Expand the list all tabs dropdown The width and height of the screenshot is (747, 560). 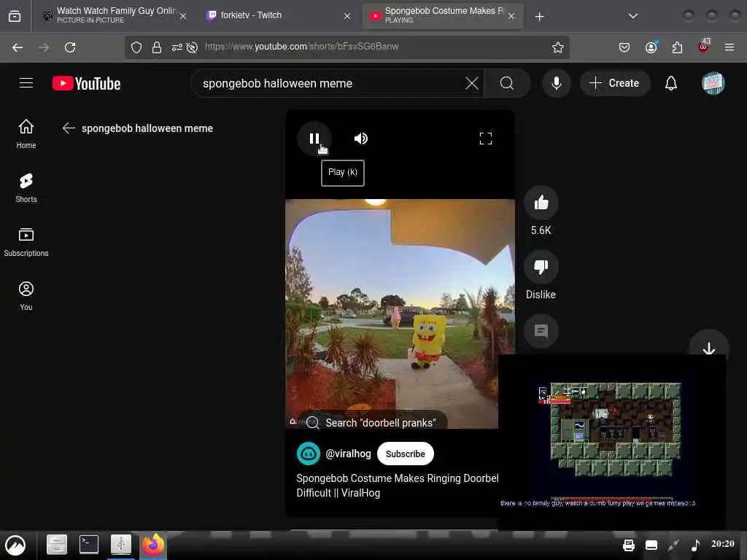click(633, 16)
